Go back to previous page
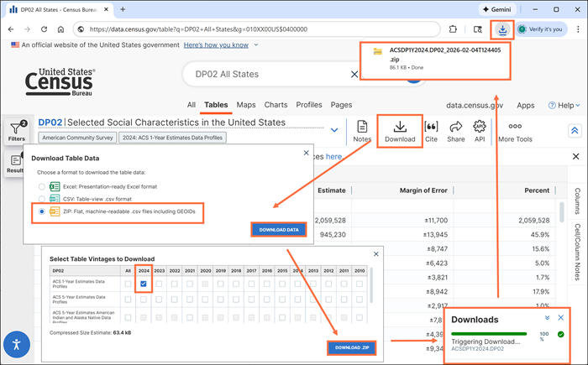The height and width of the screenshot is (365, 588). pyautogui.click(x=11, y=29)
